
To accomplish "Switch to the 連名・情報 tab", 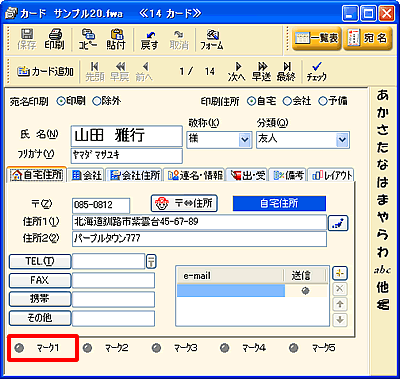I will 195,175.
